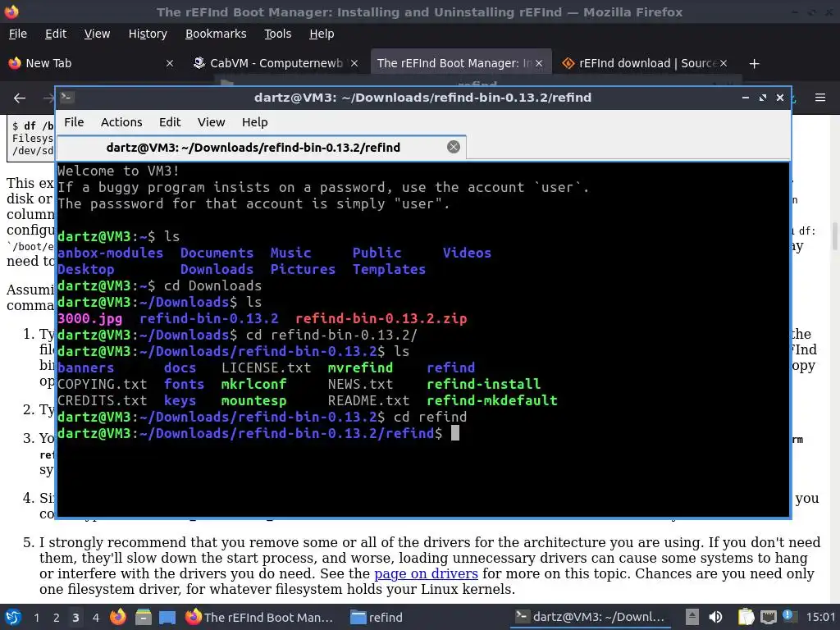
Task: Close the rEFInd Boot Manager browser tab
Action: pos(539,63)
